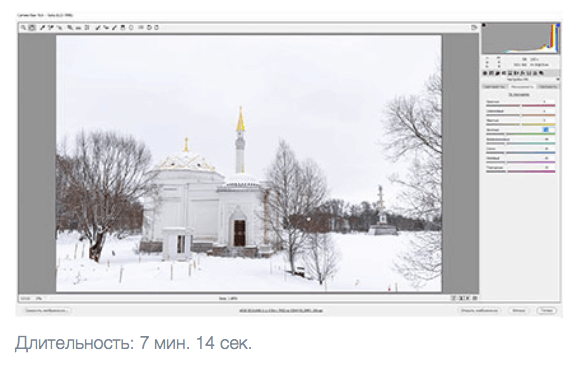The height and width of the screenshot is (380, 587).
Task: Open the Snapshots panel icon
Action: tap(541, 73)
